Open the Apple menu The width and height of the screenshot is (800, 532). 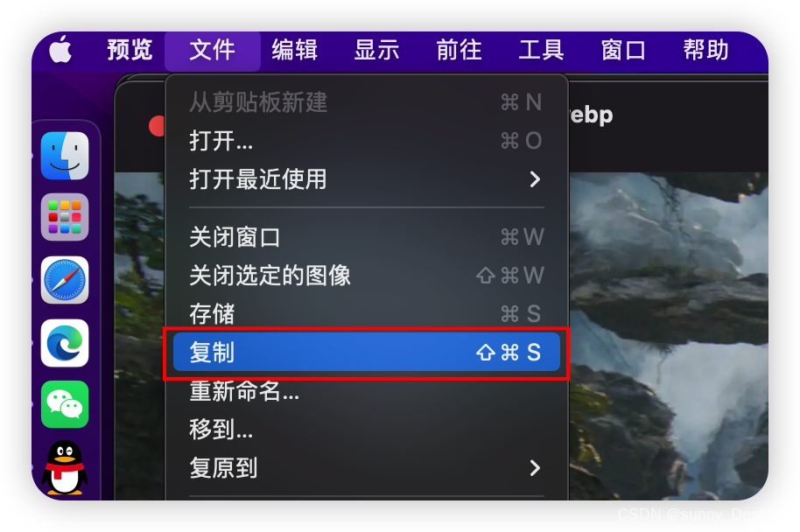click(x=60, y=50)
